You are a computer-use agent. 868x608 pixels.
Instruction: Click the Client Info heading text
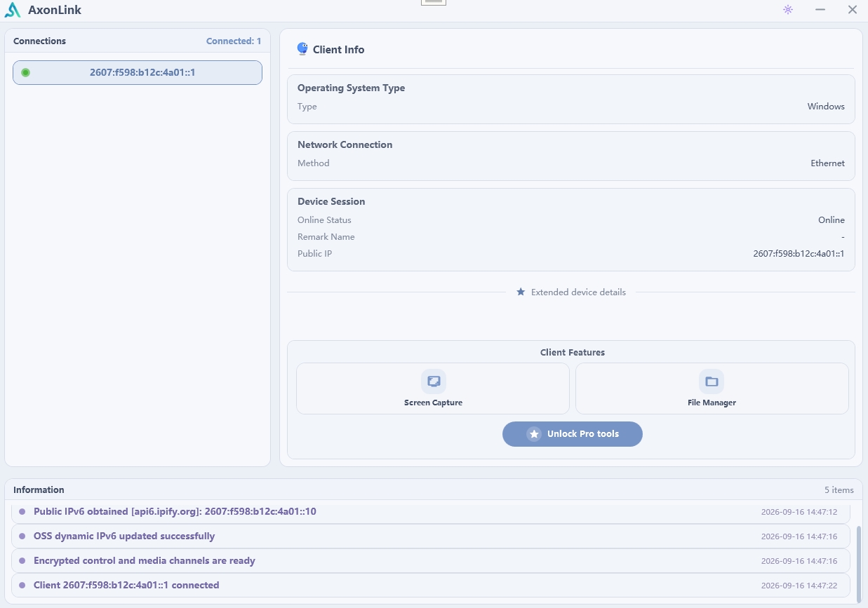pyautogui.click(x=339, y=50)
